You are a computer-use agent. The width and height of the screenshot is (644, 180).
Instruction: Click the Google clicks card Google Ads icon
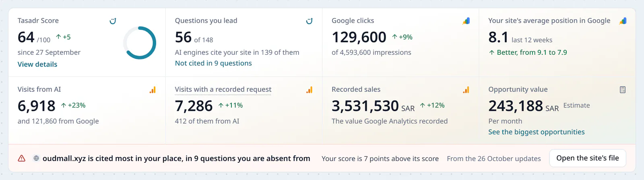466,21
